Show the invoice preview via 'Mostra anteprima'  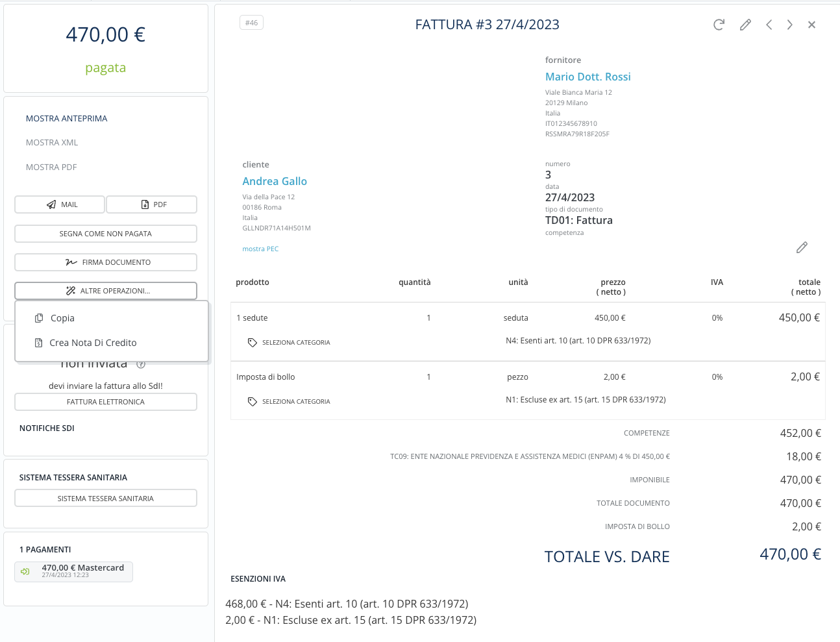click(67, 119)
